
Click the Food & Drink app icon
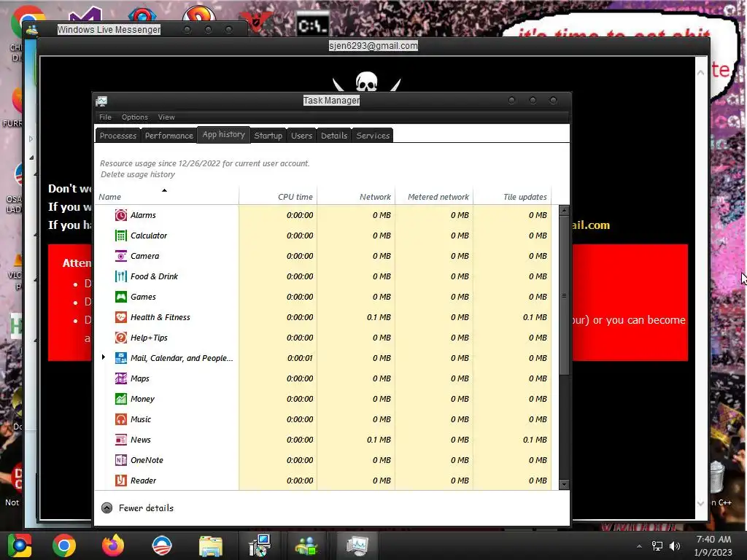click(x=121, y=276)
